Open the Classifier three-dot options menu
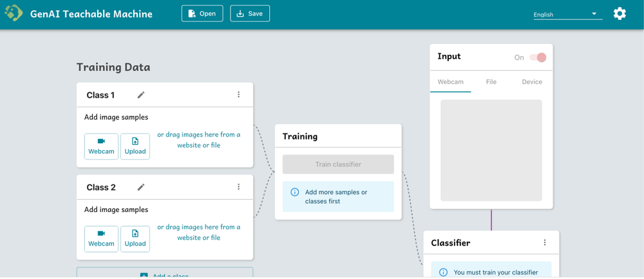Screen dimensions: 644x279 [545, 242]
